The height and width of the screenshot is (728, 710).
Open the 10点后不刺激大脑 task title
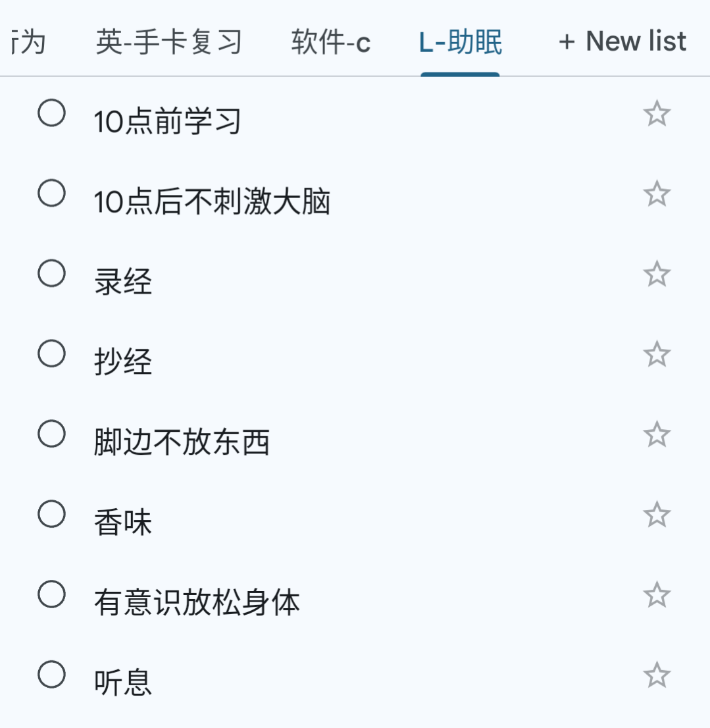click(212, 201)
